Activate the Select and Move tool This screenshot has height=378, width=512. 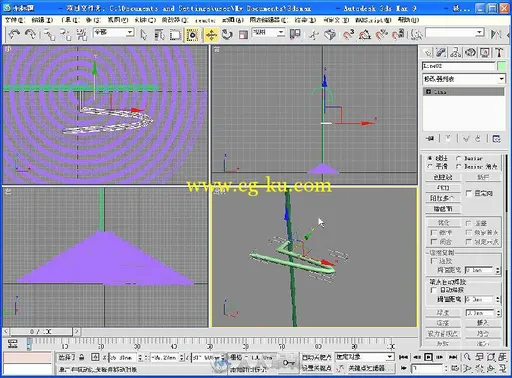211,34
